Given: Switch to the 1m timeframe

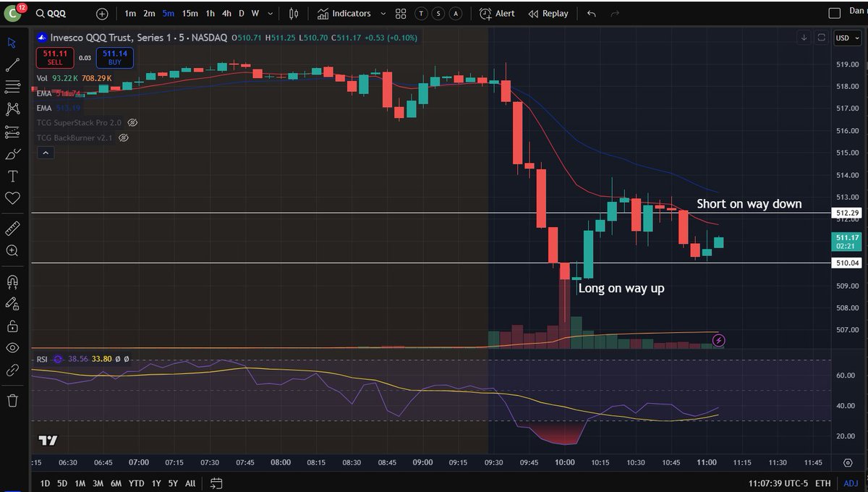Looking at the screenshot, I should tap(130, 14).
